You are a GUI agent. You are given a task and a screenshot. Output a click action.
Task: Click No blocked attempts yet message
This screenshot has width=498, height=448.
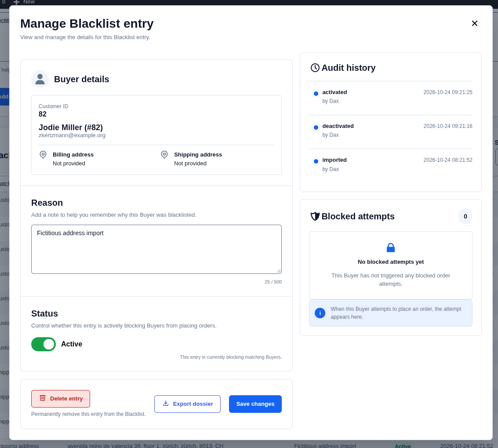(391, 262)
